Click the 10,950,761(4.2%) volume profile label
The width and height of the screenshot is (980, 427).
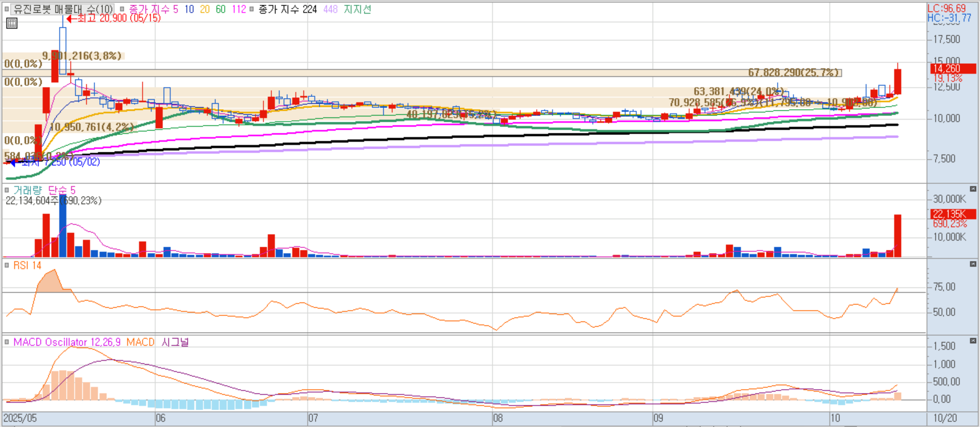(x=91, y=127)
